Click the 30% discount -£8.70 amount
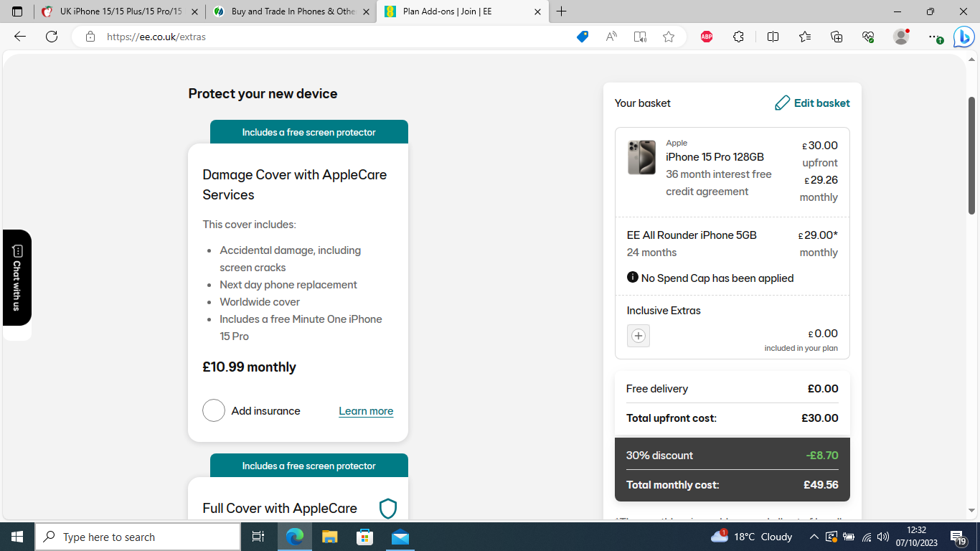 pyautogui.click(x=822, y=456)
